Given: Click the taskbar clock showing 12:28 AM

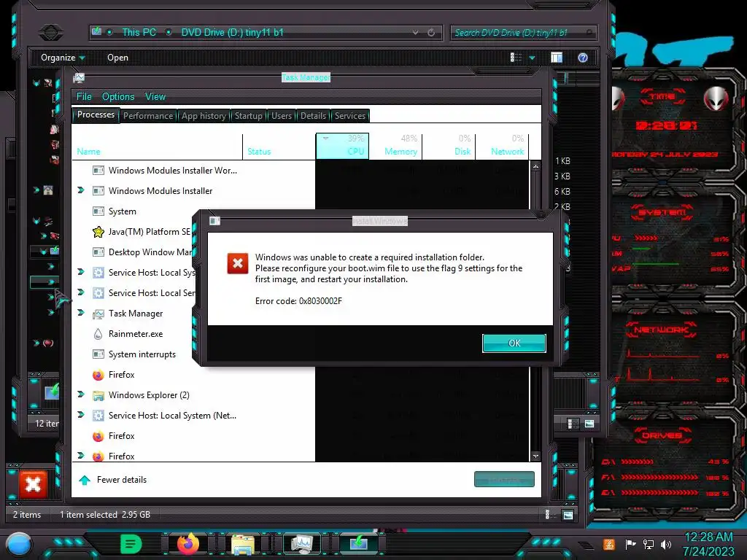Looking at the screenshot, I should click(708, 544).
